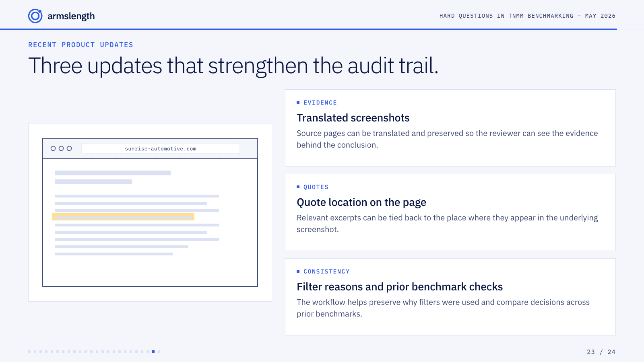Click the paragraph starting 'Source pages can be translated'
Viewport: 644px width, 362px height.
pos(447,139)
